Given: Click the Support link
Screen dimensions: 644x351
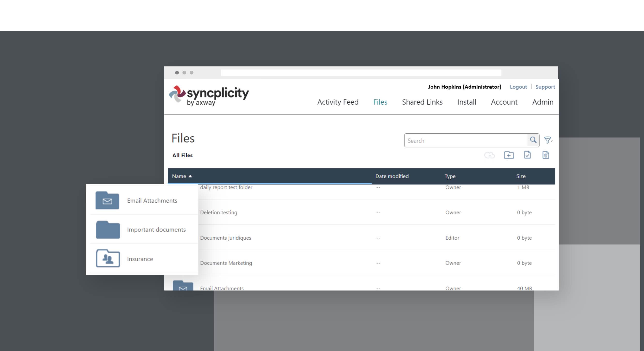Looking at the screenshot, I should [545, 87].
